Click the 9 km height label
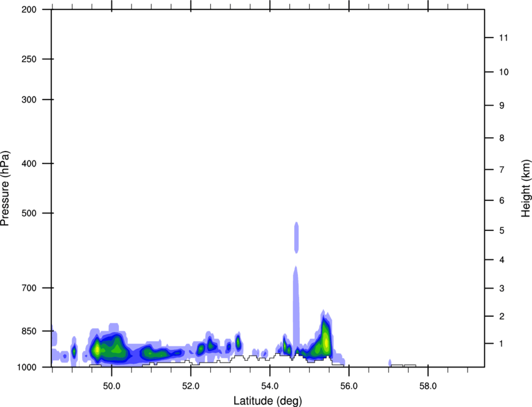This screenshot has width=532, height=407. tap(502, 106)
